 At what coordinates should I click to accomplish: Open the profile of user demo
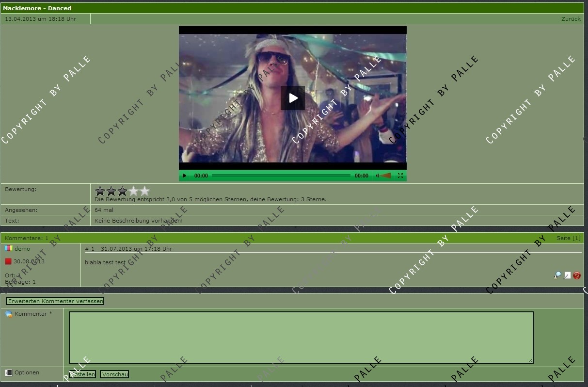point(22,249)
